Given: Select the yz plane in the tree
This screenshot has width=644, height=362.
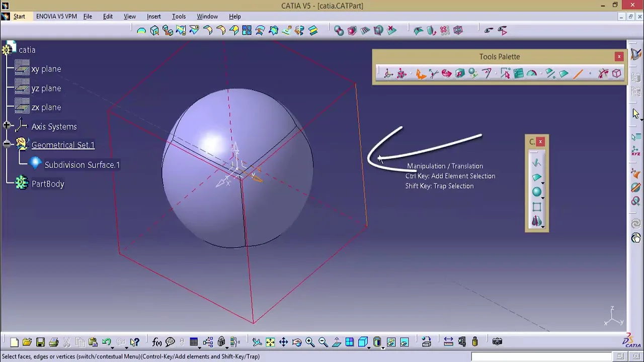Looking at the screenshot, I should tap(46, 88).
